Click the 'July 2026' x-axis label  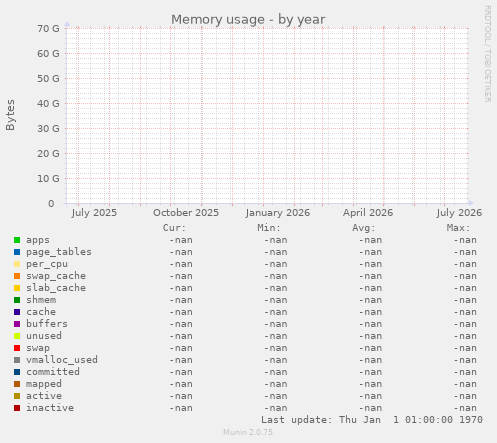tap(459, 213)
